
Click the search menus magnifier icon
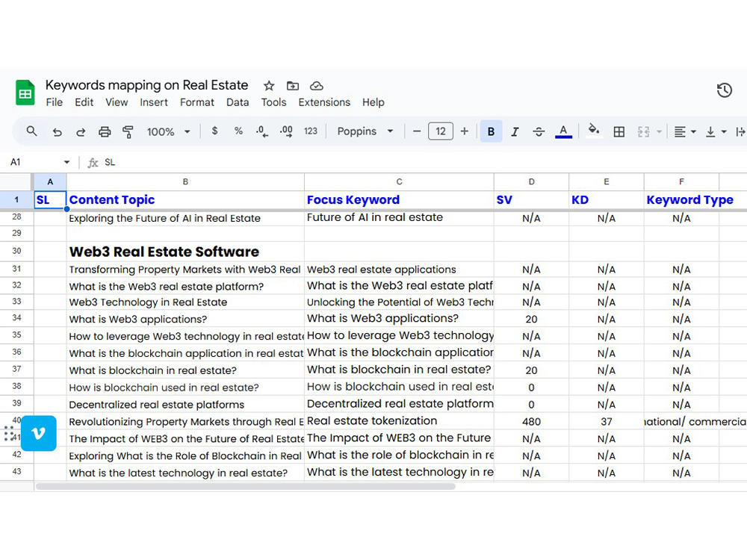coord(31,131)
